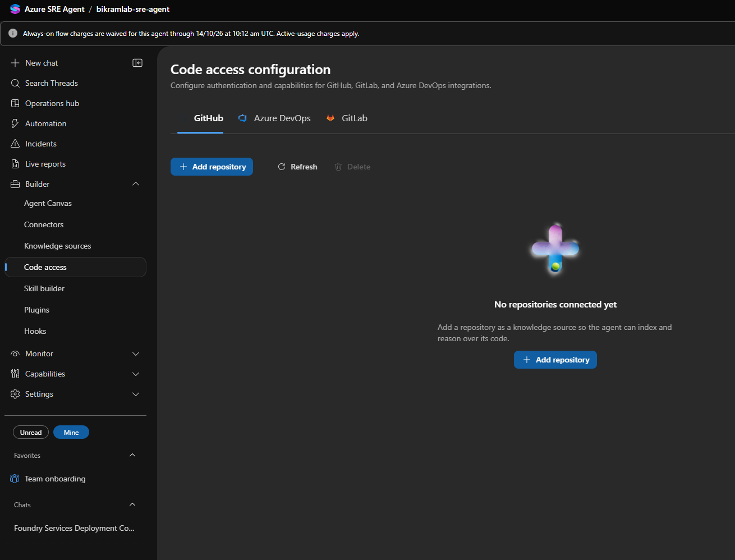
Task: Expand the Settings section chevron
Action: [x=136, y=394]
